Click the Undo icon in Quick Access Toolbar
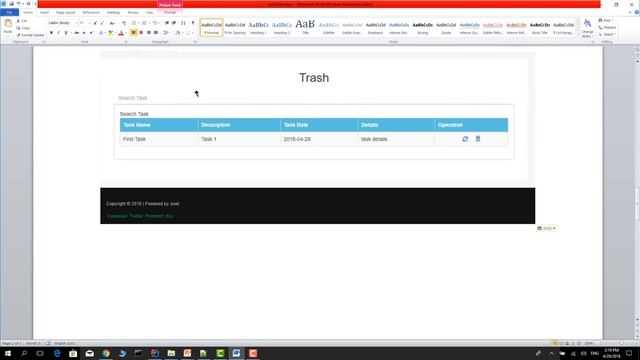 coord(18,4)
